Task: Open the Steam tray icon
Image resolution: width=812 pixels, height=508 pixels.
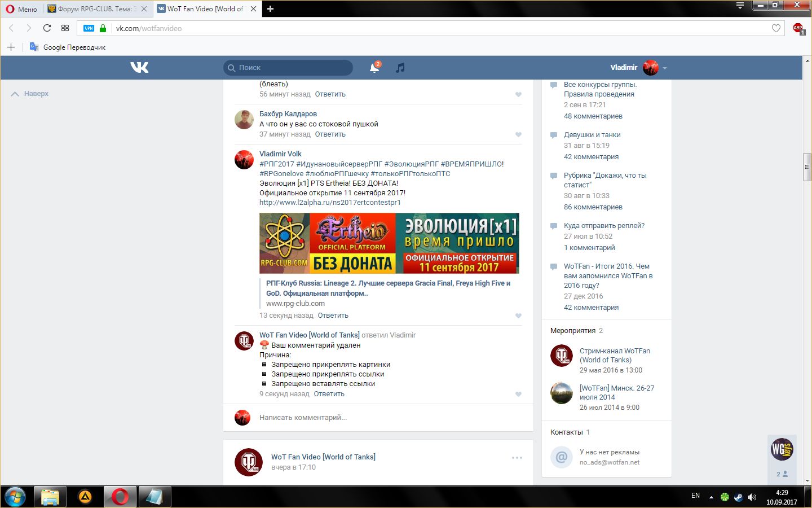Action: click(738, 497)
